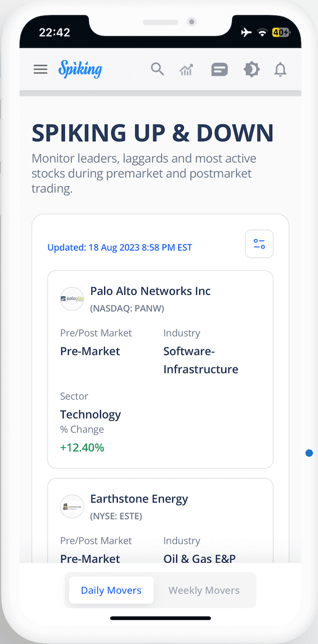Switch to Daily Movers tab
The image size is (318, 644).
click(x=111, y=590)
